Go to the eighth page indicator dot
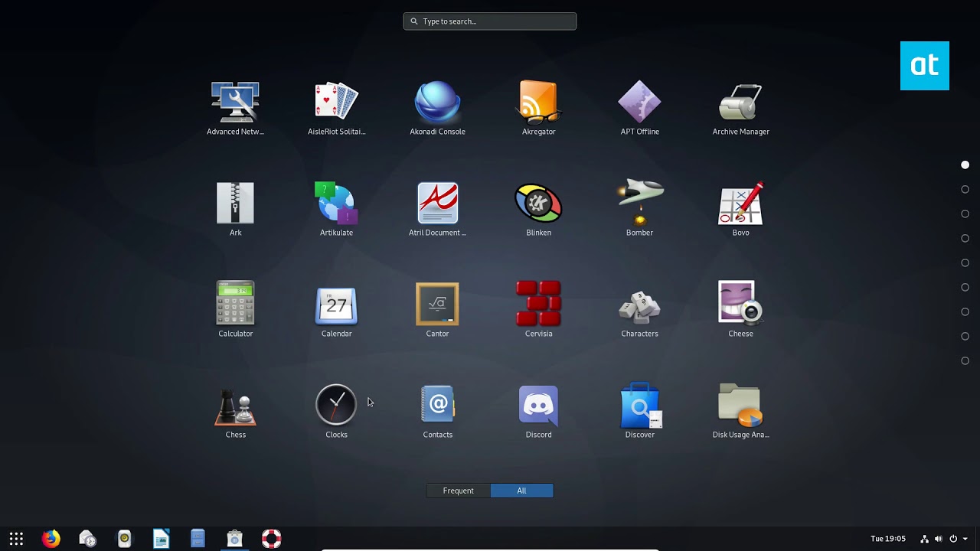Image resolution: width=980 pixels, height=551 pixels. pyautogui.click(x=965, y=337)
